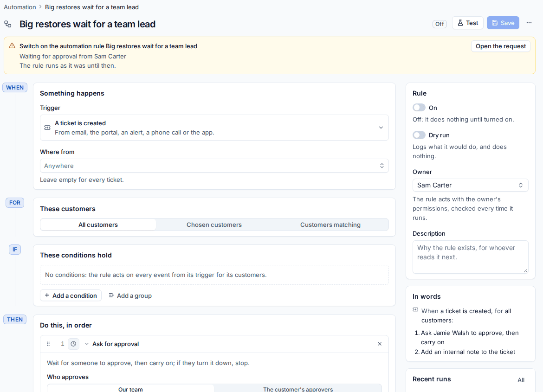The image size is (543, 392).
Task: Click the rule title "Big restores wait for a team lead"
Action: (87, 24)
